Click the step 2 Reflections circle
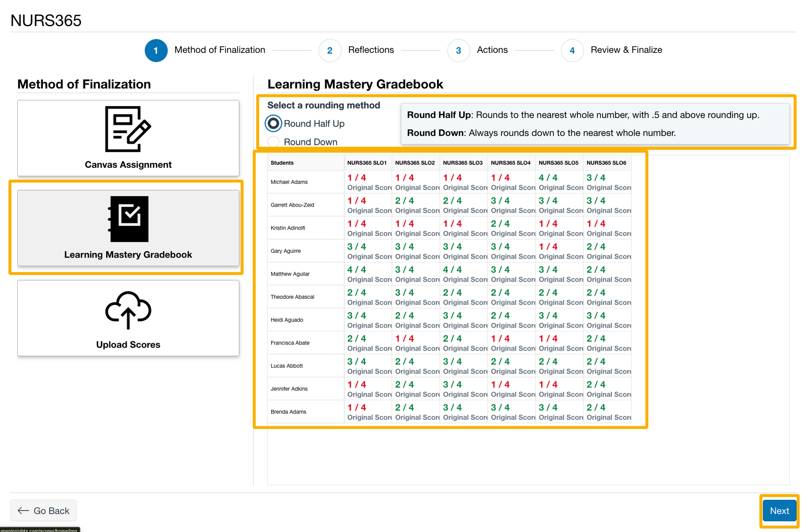 pyautogui.click(x=330, y=50)
